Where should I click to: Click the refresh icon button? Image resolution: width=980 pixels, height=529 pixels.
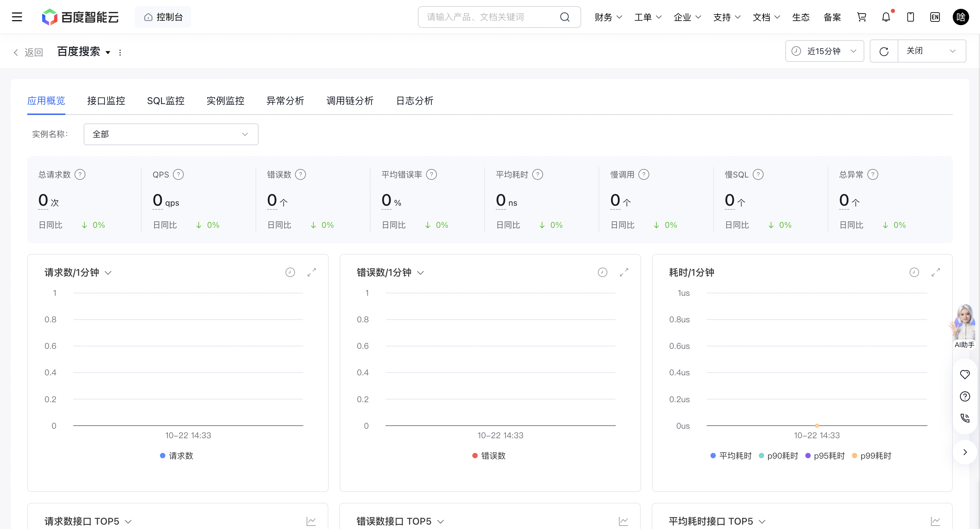884,51
